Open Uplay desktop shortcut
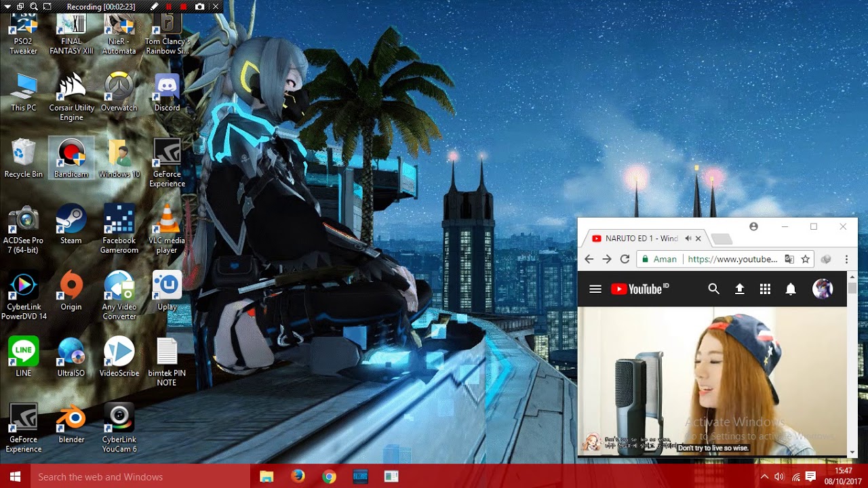This screenshot has height=488, width=868. point(167,291)
